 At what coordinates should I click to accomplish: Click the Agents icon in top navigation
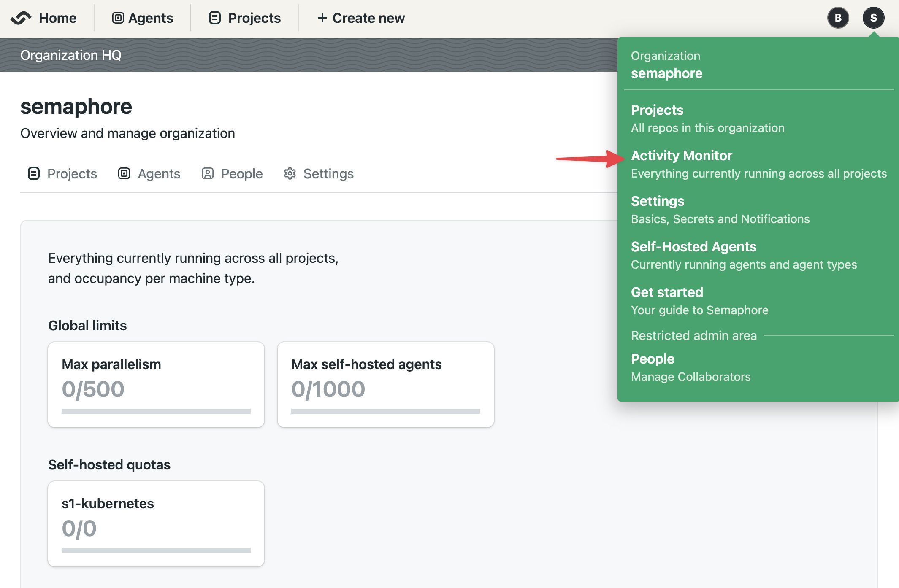coord(118,18)
